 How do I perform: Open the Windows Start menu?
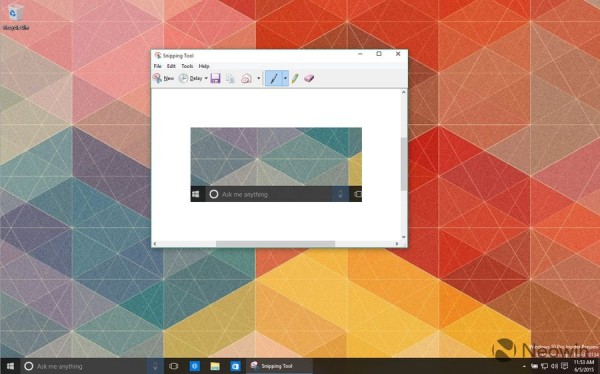coord(10,366)
